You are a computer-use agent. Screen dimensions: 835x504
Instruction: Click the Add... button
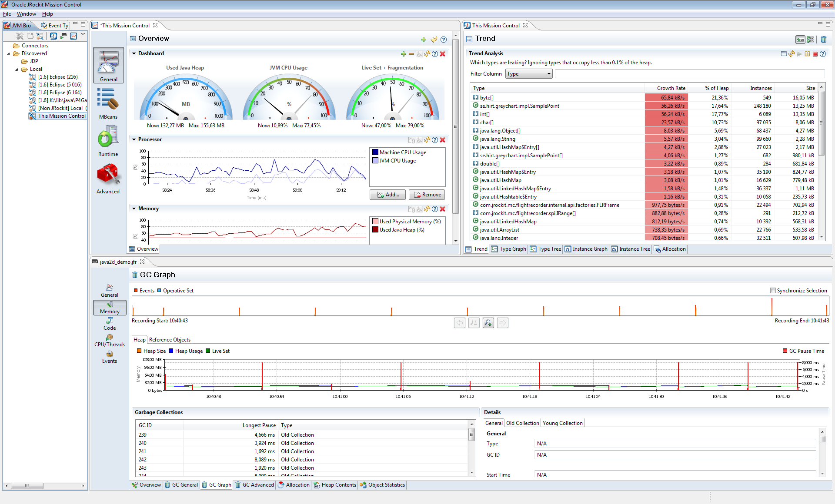387,195
